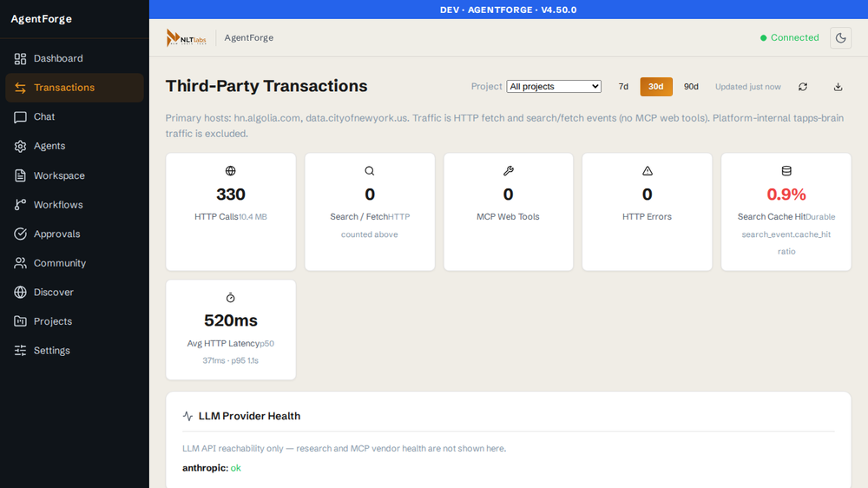The height and width of the screenshot is (488, 868).
Task: Open Dashboard from the sidebar
Action: coord(75,59)
